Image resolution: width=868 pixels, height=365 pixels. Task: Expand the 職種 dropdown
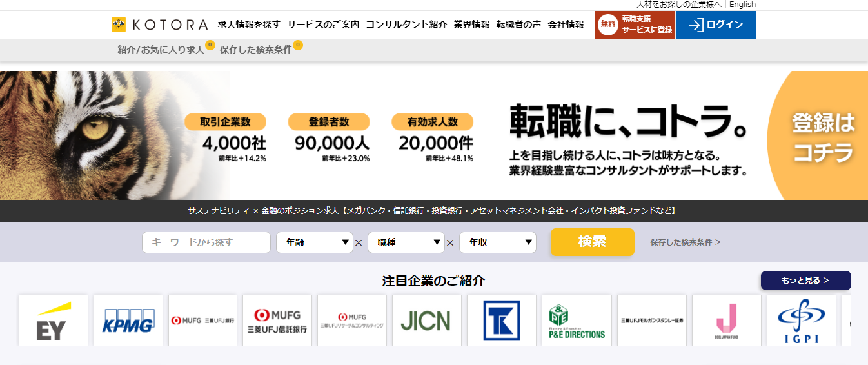pos(406,242)
